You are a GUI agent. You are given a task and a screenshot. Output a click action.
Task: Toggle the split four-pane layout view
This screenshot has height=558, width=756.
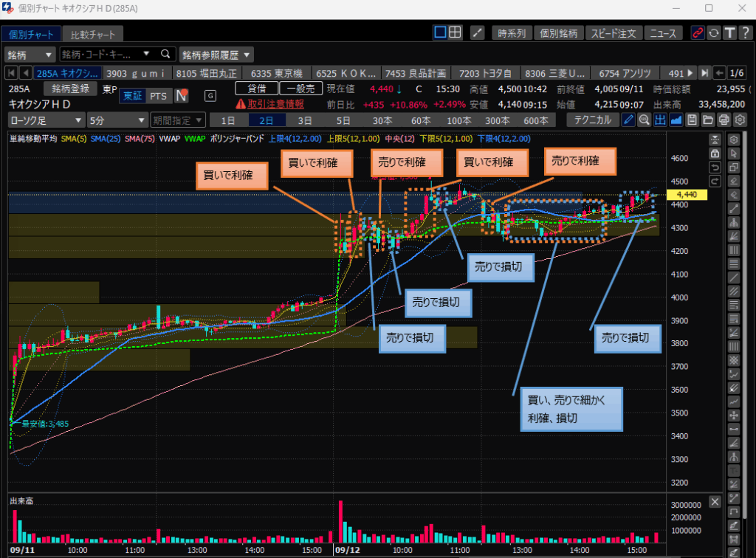(x=456, y=32)
